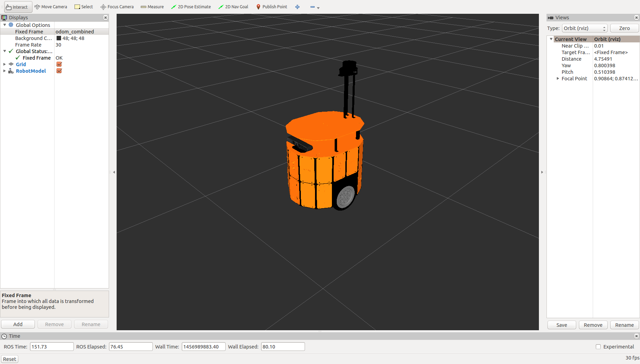The image size is (640, 364).
Task: Select the Fixed Frame property row
Action: (x=29, y=32)
